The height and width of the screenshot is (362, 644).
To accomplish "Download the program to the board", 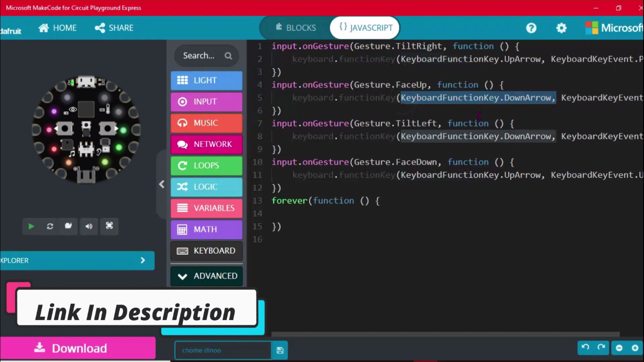I will coord(77,348).
